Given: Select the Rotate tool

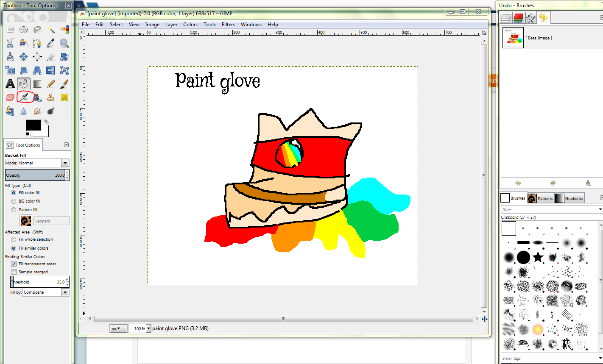Looking at the screenshot, I should pos(64,57).
